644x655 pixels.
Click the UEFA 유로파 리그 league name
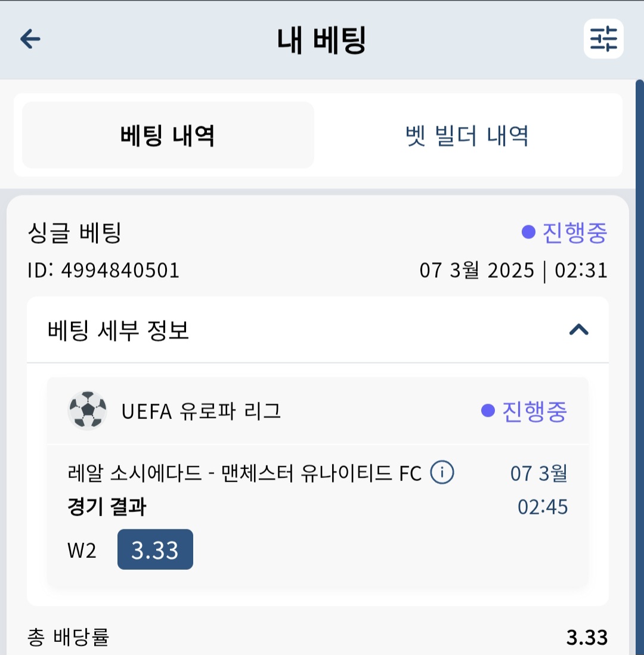click(201, 411)
